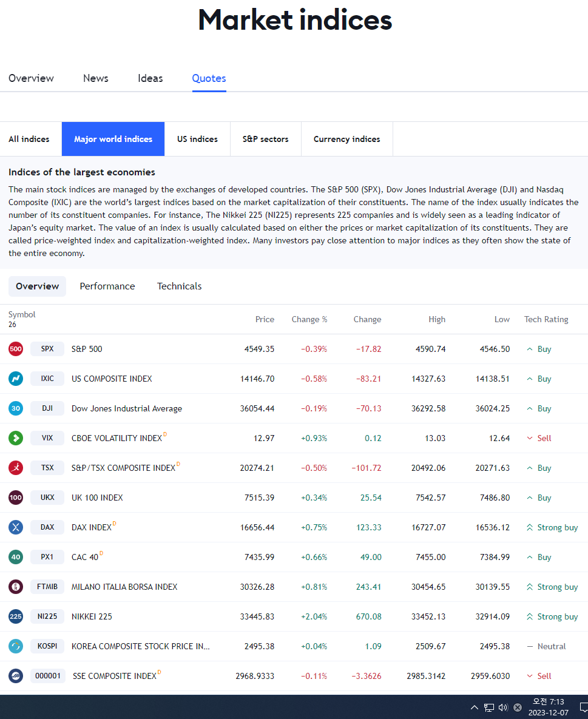Click the VIX green logo icon
Screen dimensions: 588x719
(16, 438)
